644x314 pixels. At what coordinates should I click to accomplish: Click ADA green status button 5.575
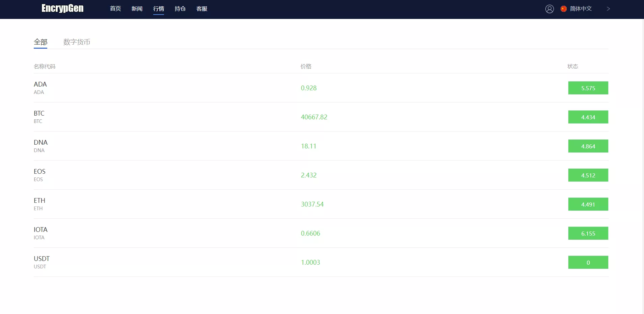coord(588,88)
